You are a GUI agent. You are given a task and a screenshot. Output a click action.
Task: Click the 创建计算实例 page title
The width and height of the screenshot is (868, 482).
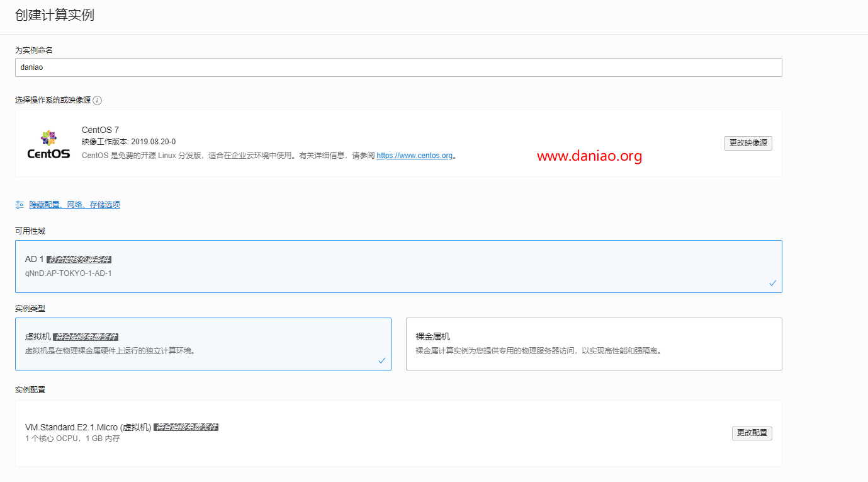(x=55, y=15)
